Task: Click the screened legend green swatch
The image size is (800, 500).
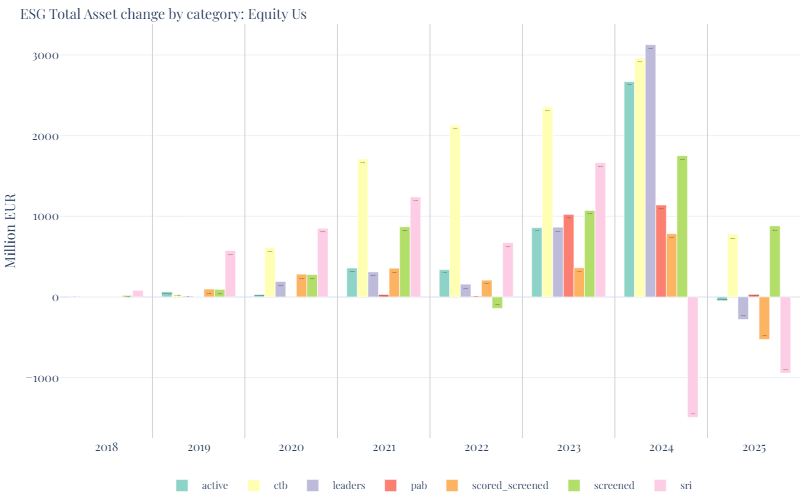Action: tap(574, 485)
